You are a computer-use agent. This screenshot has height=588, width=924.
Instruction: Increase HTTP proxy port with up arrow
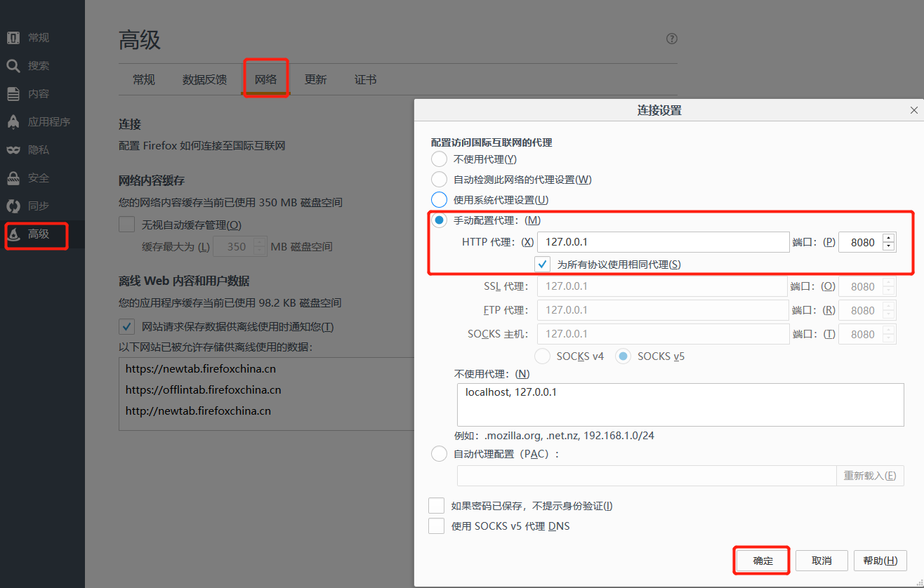pyautogui.click(x=889, y=237)
